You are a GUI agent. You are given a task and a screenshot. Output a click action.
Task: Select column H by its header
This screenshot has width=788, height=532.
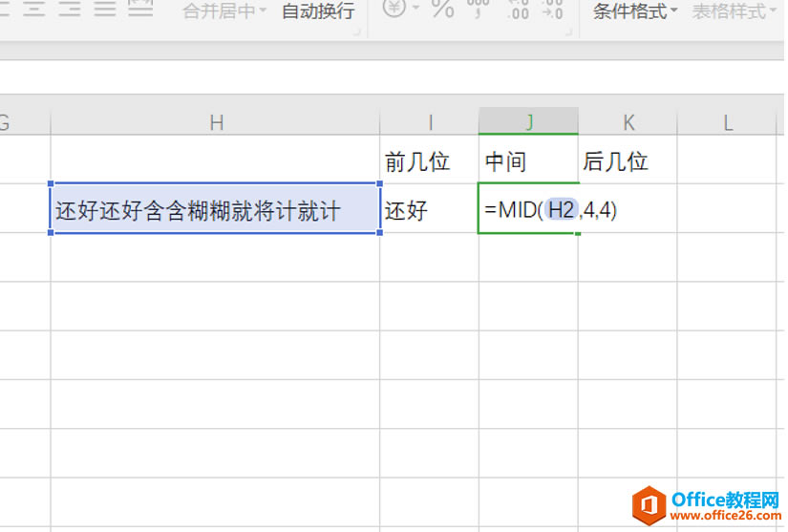216,122
